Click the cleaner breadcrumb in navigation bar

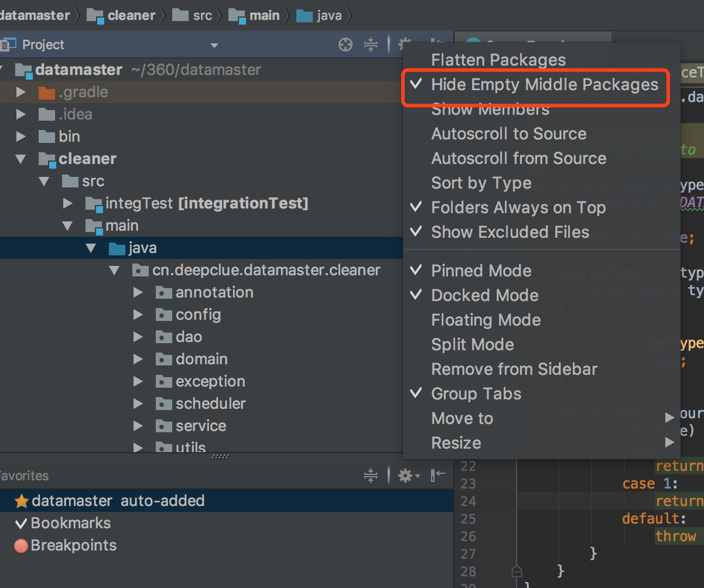point(131,15)
